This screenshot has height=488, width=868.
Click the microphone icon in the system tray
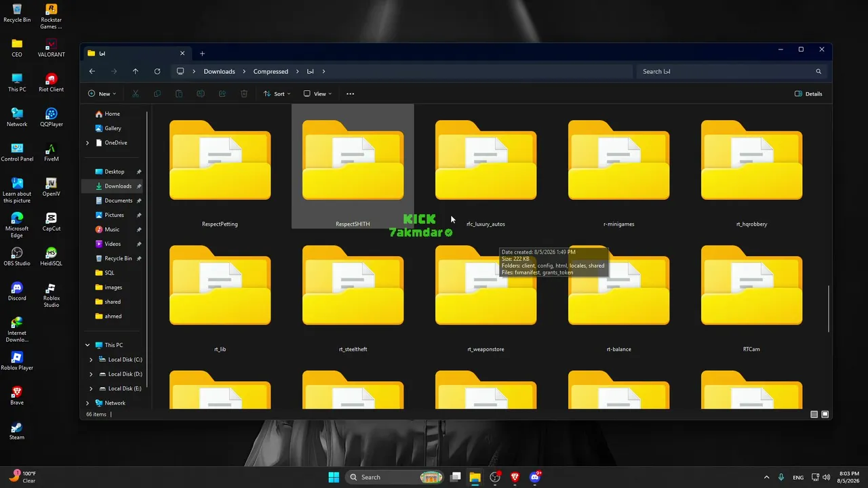tap(782, 477)
